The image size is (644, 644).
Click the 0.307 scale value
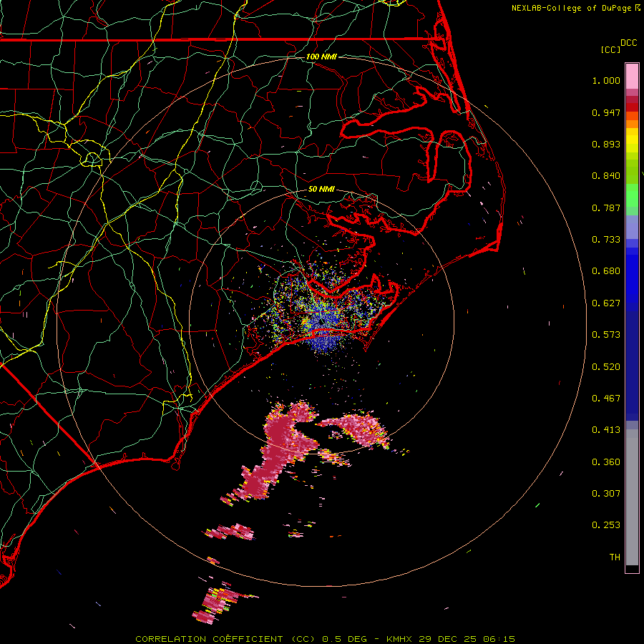606,493
